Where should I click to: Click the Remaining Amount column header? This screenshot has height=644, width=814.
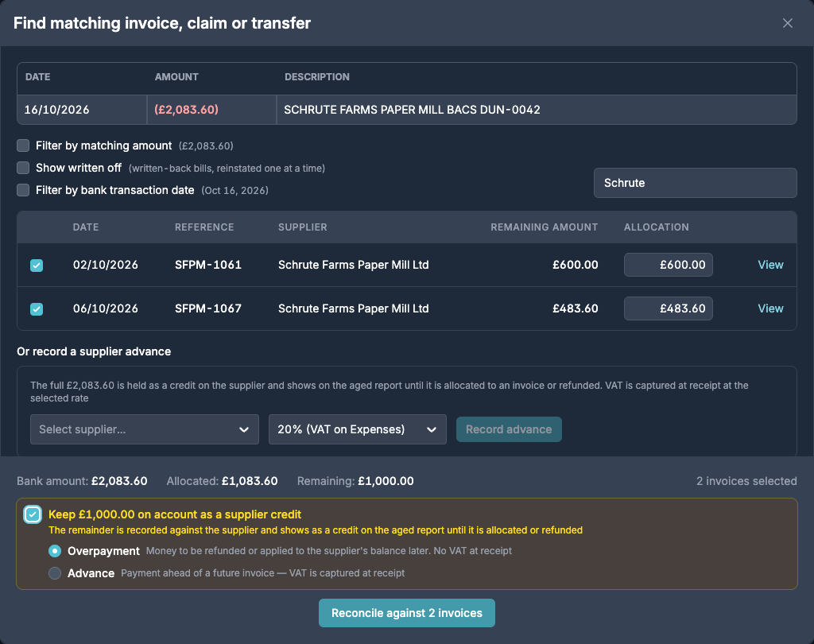[544, 227]
